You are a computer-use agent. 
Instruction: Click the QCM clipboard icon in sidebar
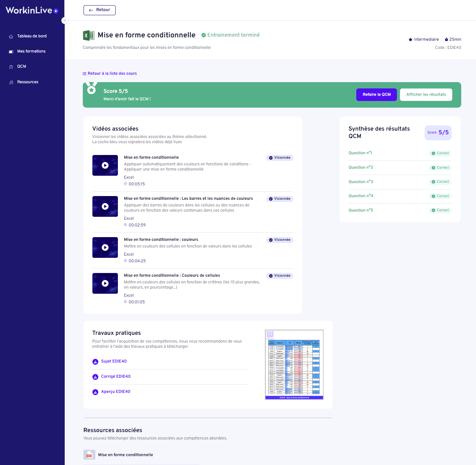click(x=11, y=67)
